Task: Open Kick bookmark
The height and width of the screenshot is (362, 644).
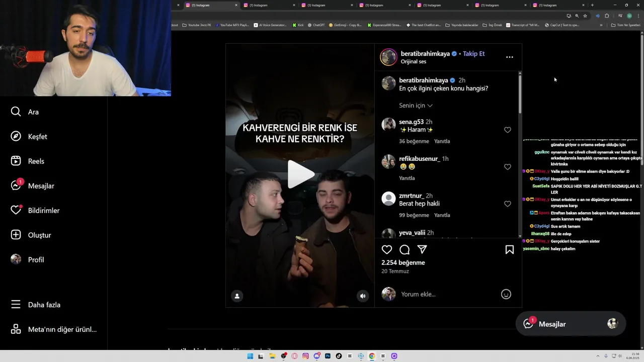Action: tap(298, 25)
